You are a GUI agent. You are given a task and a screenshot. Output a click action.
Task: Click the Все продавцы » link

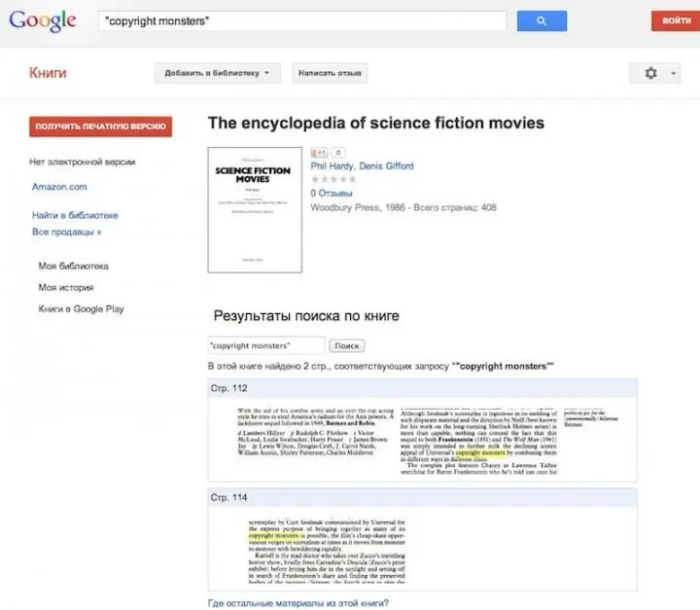click(66, 232)
